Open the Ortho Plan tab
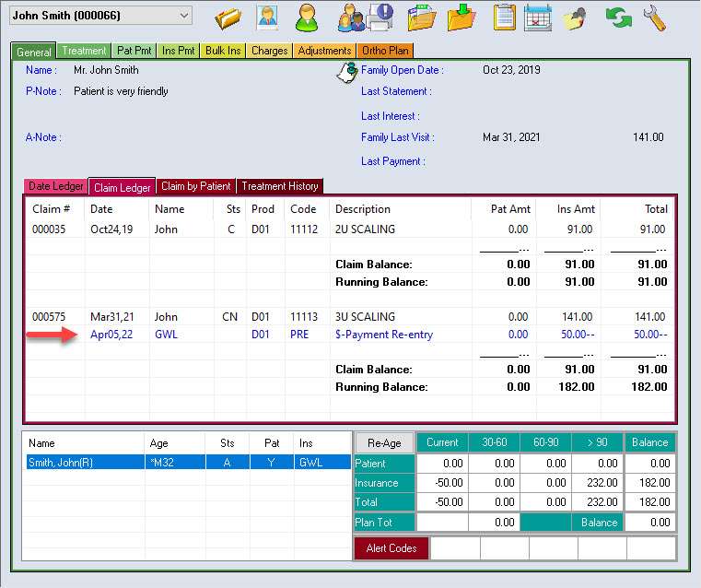The width and height of the screenshot is (701, 588). pos(385,51)
